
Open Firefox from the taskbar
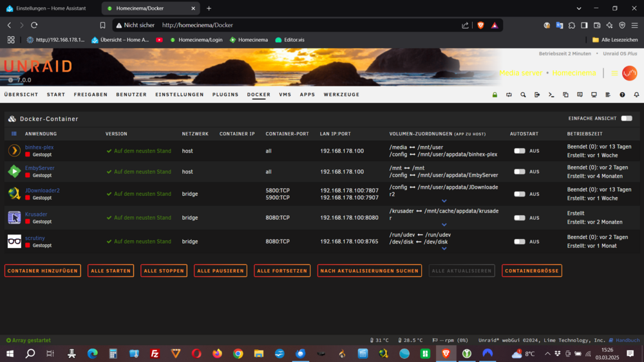click(217, 354)
